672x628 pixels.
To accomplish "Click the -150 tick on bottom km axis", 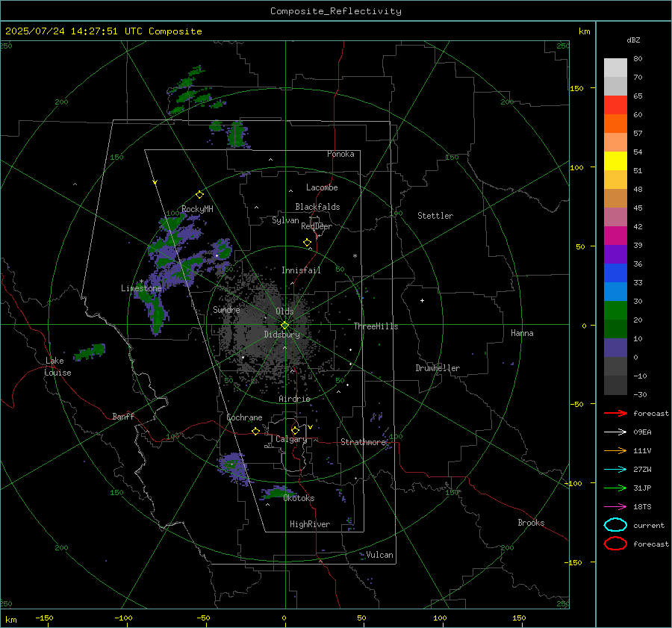I will pos(44,618).
